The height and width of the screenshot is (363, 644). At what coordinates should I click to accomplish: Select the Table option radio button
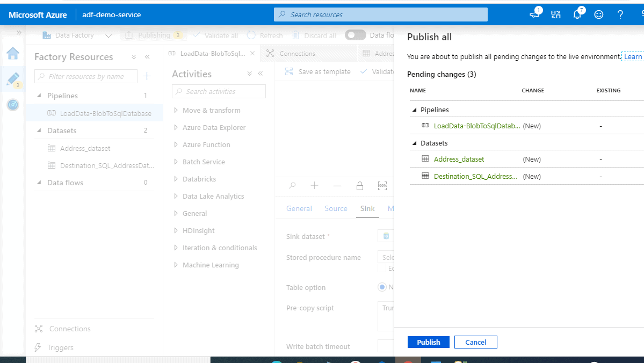pyautogui.click(x=382, y=287)
